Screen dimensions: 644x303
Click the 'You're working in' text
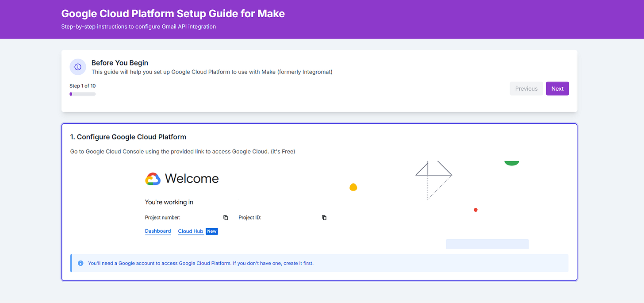click(169, 202)
